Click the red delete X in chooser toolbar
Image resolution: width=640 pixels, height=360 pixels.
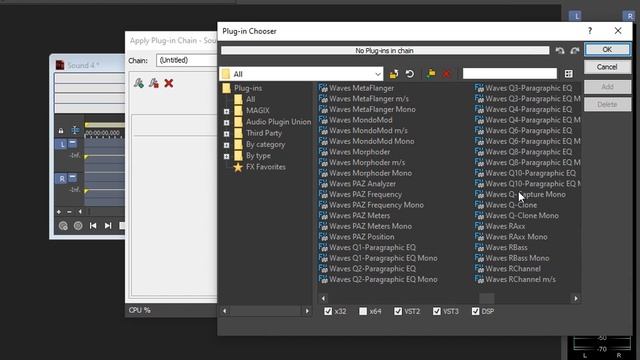446,74
